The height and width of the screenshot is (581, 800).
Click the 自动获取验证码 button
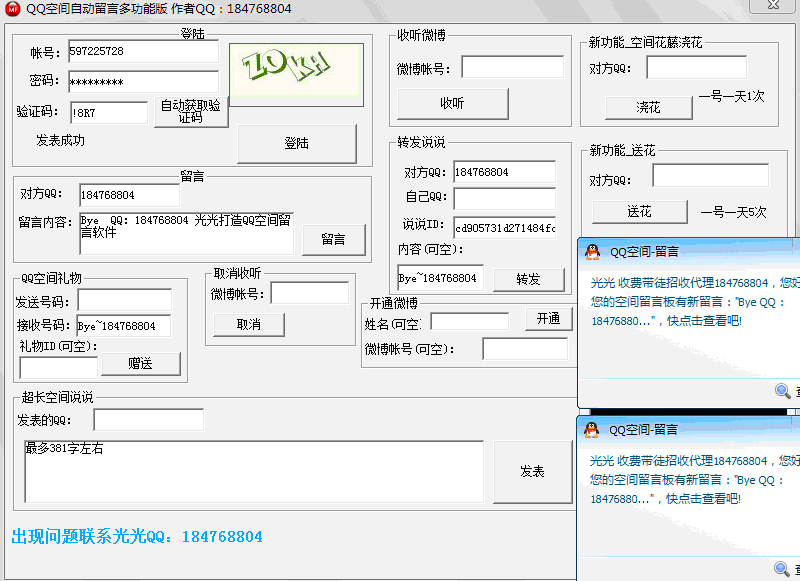click(x=191, y=112)
